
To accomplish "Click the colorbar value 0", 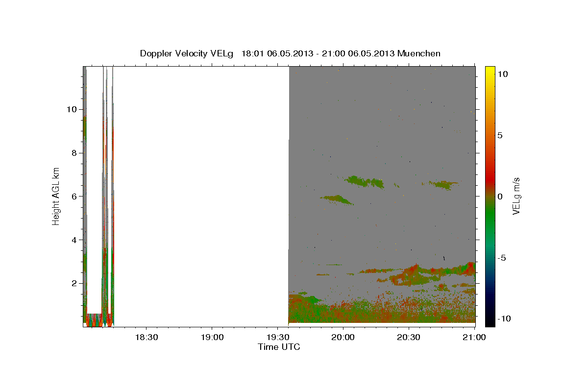I will (x=500, y=196).
